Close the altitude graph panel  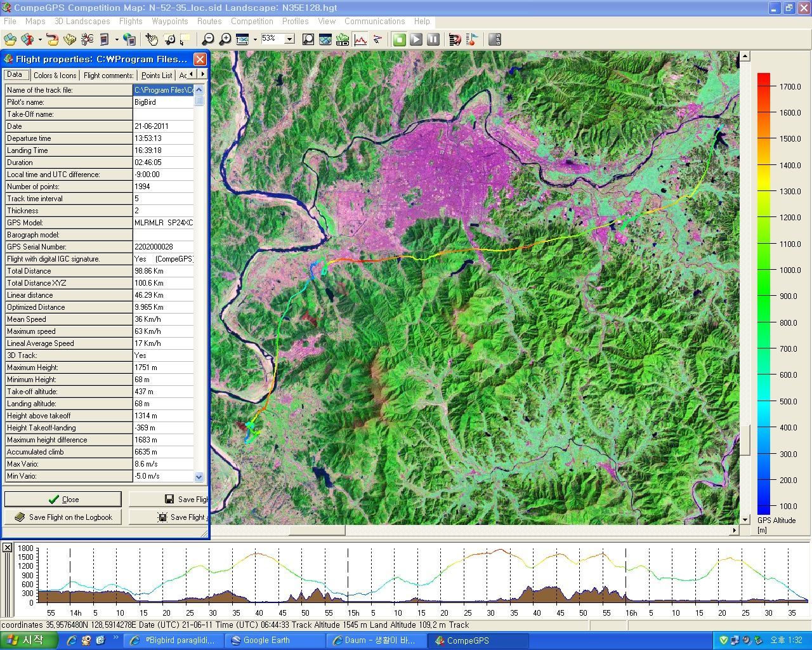pyautogui.click(x=7, y=547)
